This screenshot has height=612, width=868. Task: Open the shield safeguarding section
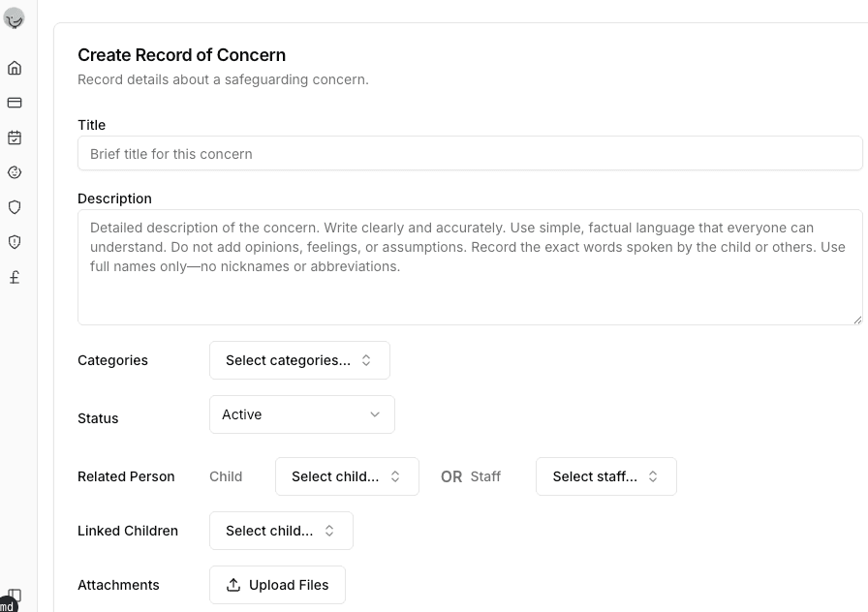[x=15, y=207]
